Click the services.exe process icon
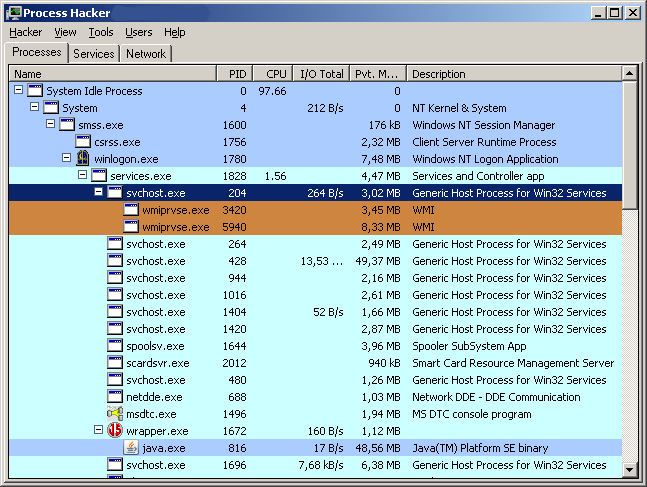 click(99, 175)
